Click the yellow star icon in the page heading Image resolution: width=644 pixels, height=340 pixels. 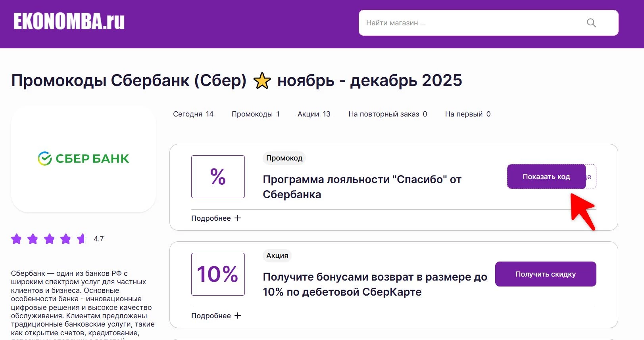pyautogui.click(x=262, y=81)
